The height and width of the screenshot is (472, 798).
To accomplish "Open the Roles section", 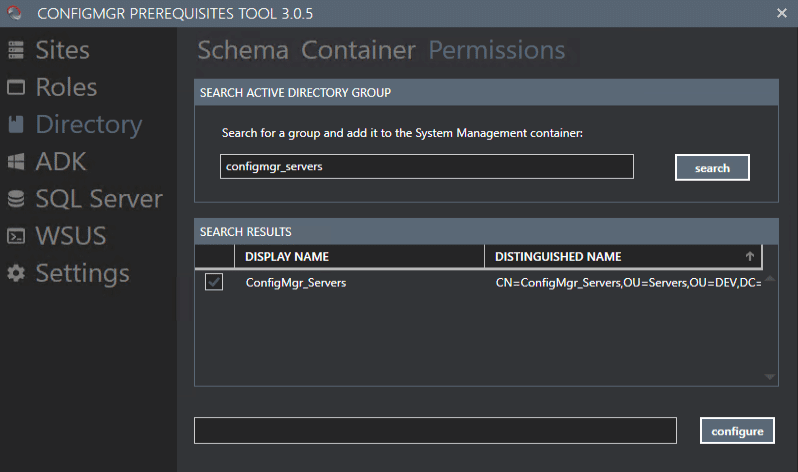I will click(66, 87).
